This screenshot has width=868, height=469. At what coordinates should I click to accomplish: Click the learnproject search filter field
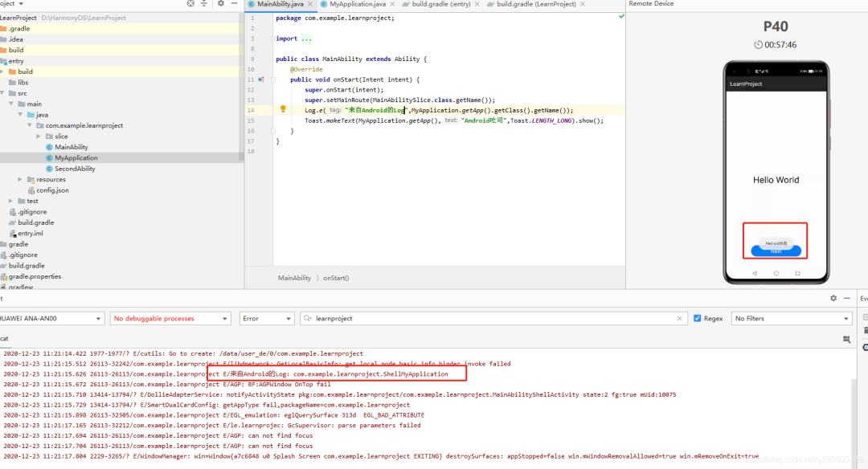click(x=493, y=319)
